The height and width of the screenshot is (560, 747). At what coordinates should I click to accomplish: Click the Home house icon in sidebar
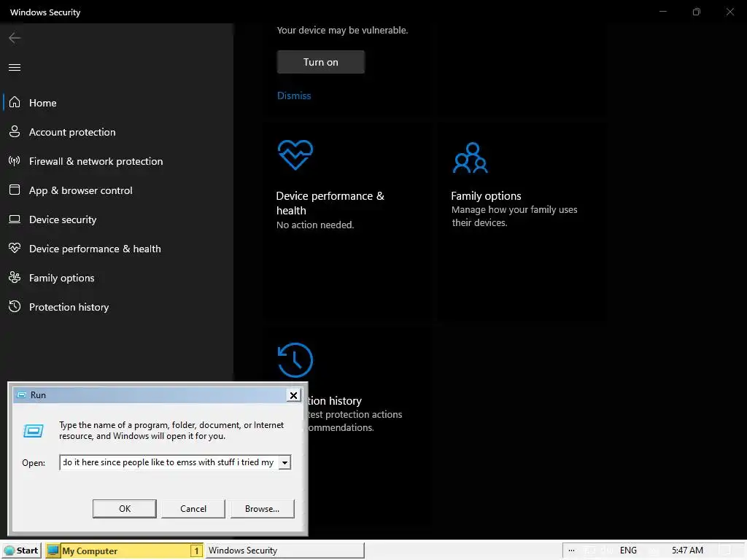tap(15, 102)
